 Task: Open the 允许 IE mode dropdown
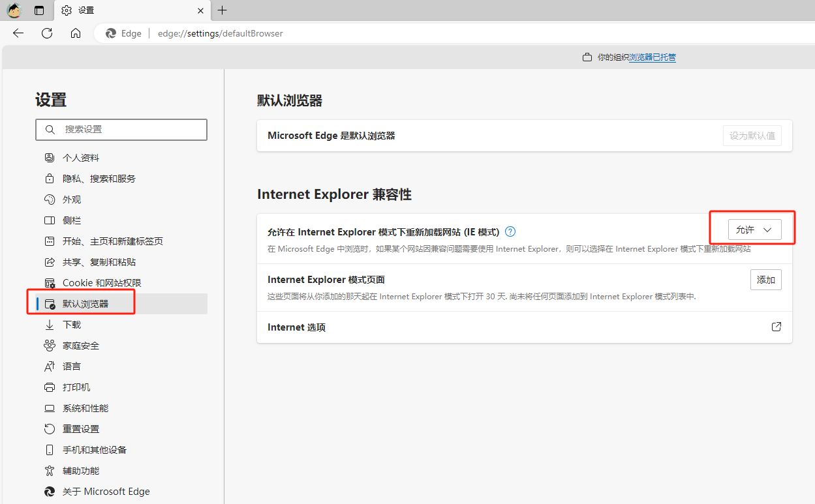coord(754,229)
